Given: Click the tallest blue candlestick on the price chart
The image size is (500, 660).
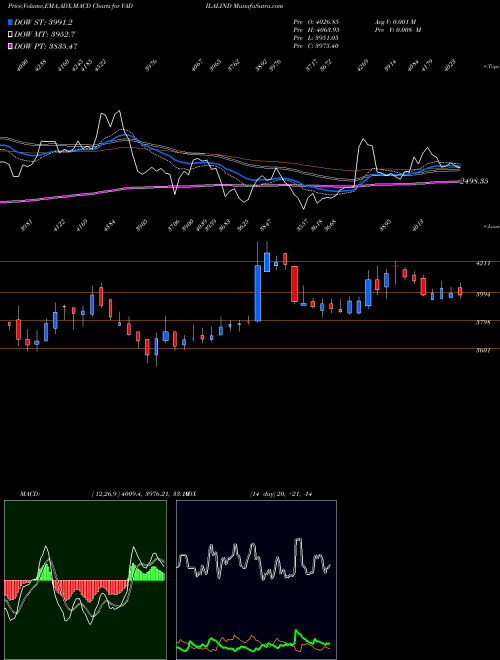Looking at the screenshot, I should (258, 293).
